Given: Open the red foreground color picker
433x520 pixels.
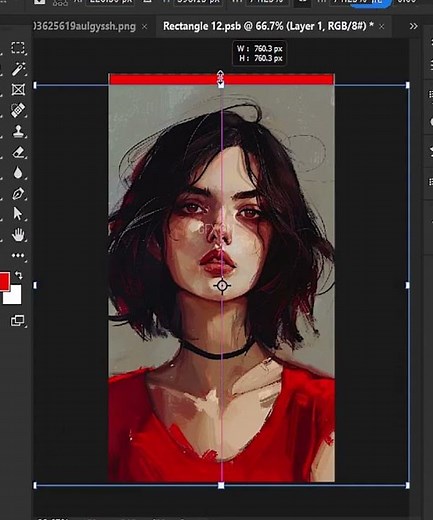Looking at the screenshot, I should (4, 282).
